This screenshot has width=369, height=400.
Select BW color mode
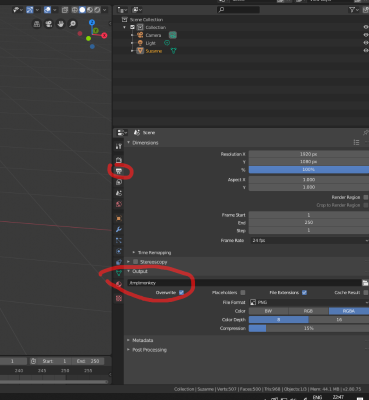click(268, 311)
